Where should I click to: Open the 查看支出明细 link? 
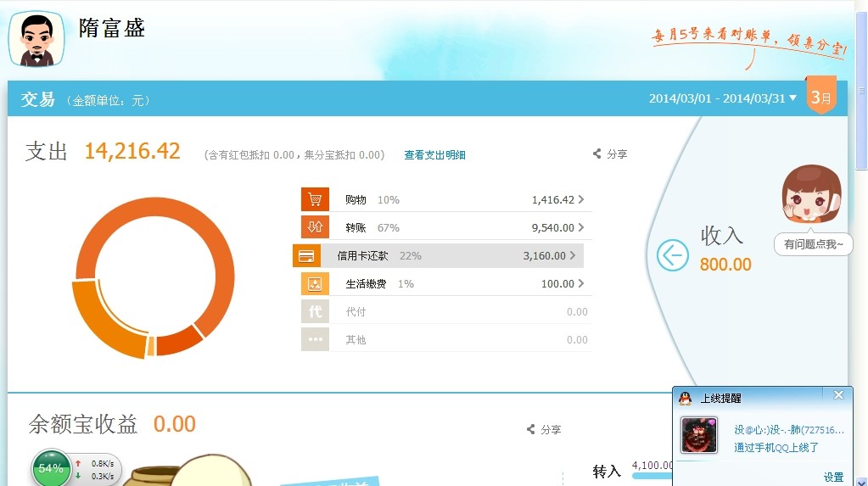click(434, 155)
